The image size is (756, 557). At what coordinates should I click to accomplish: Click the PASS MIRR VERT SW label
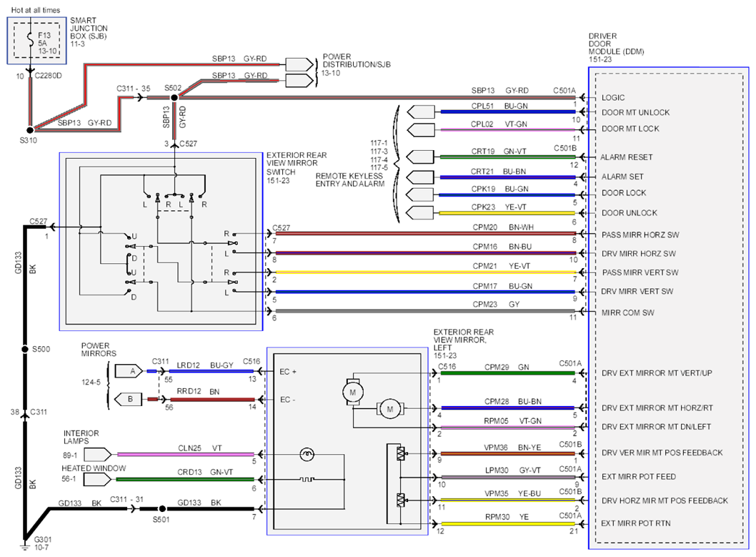tap(640, 272)
